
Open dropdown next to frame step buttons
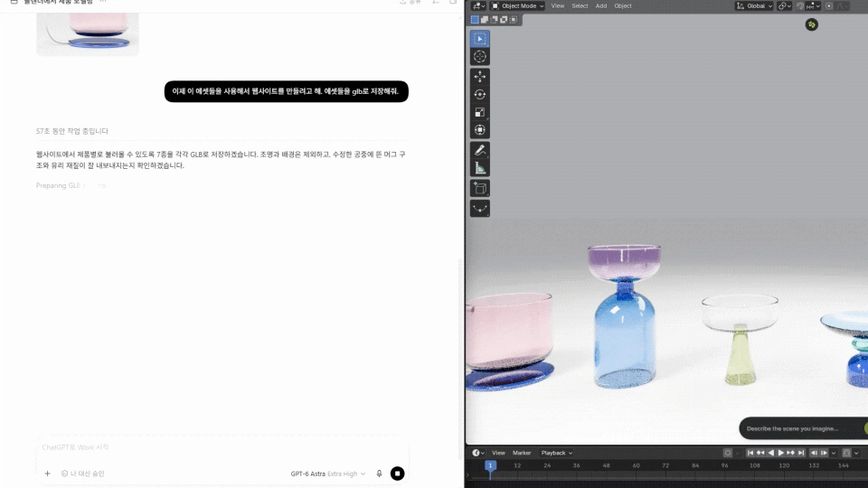(x=834, y=453)
